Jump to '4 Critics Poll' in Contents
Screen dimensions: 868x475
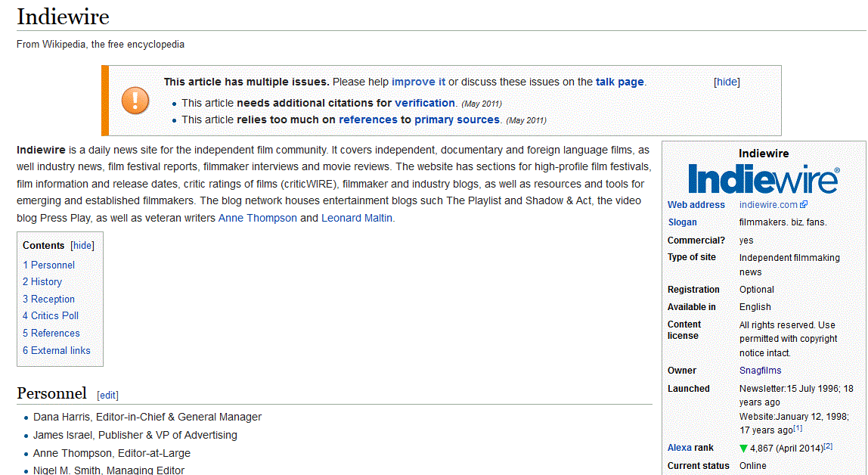(x=51, y=315)
